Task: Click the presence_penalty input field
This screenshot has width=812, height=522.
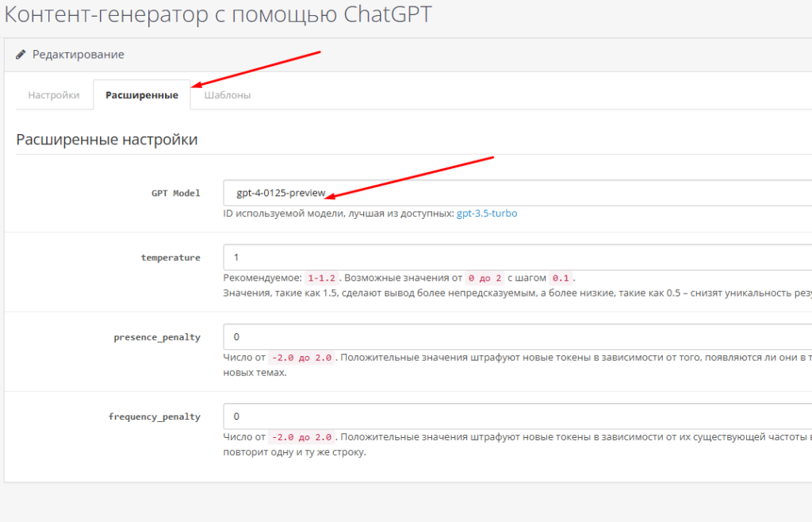Action: tap(515, 336)
